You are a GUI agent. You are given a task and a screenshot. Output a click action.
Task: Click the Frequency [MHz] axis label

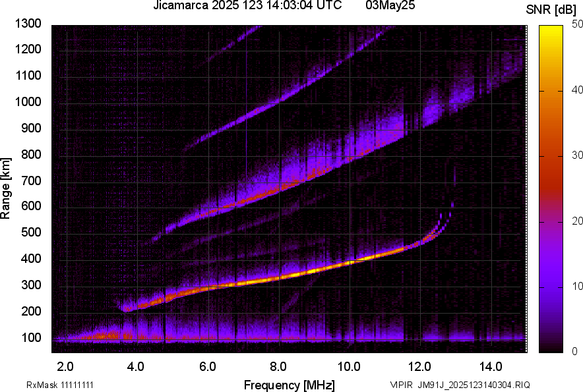point(290,385)
